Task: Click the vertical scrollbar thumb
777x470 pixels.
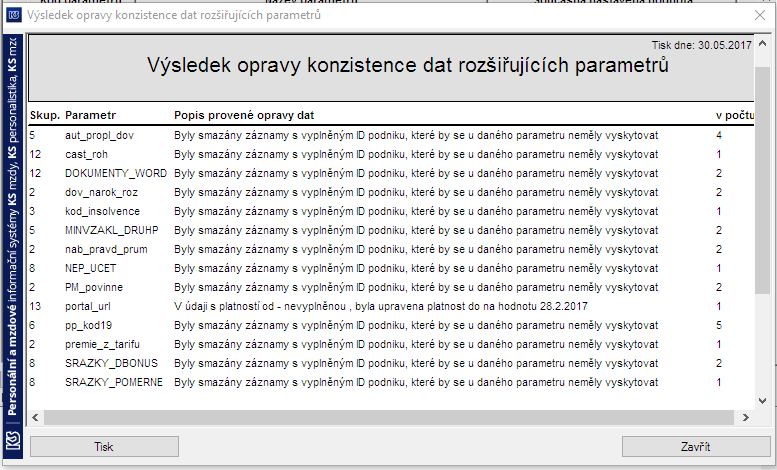Action: 762,180
